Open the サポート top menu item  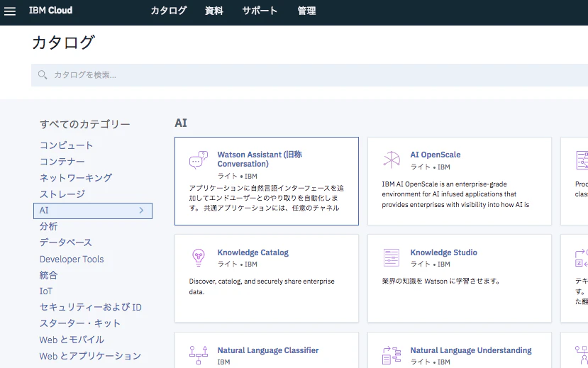260,11
